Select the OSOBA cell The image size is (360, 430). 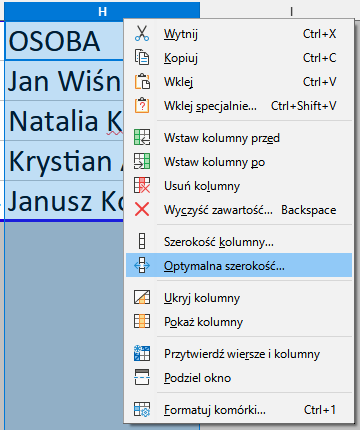pyautogui.click(x=64, y=41)
